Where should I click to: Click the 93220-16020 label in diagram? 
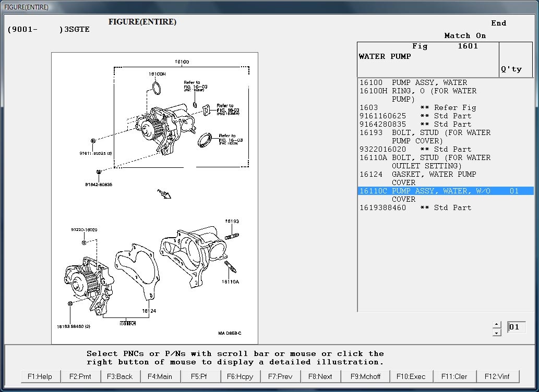84,230
